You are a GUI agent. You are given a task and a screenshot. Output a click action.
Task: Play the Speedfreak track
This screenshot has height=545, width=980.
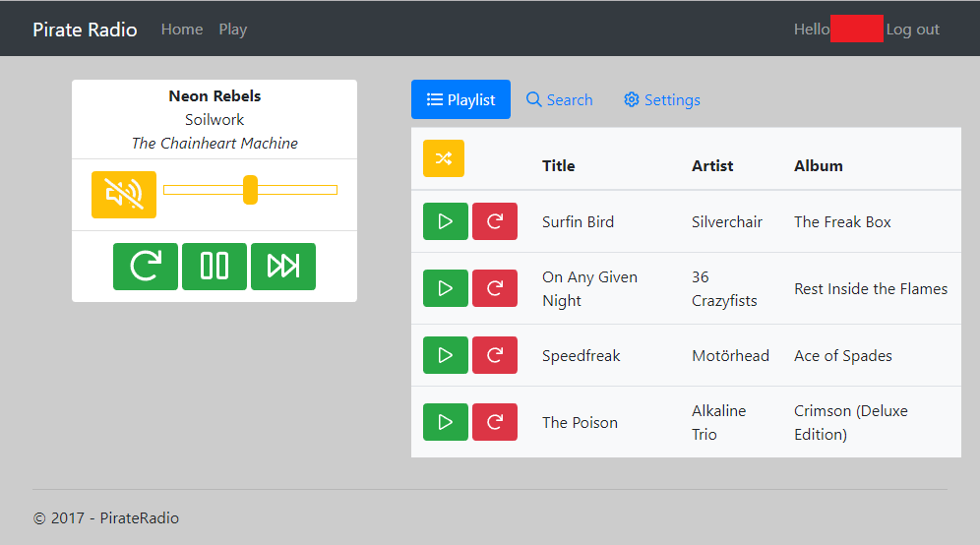446,355
